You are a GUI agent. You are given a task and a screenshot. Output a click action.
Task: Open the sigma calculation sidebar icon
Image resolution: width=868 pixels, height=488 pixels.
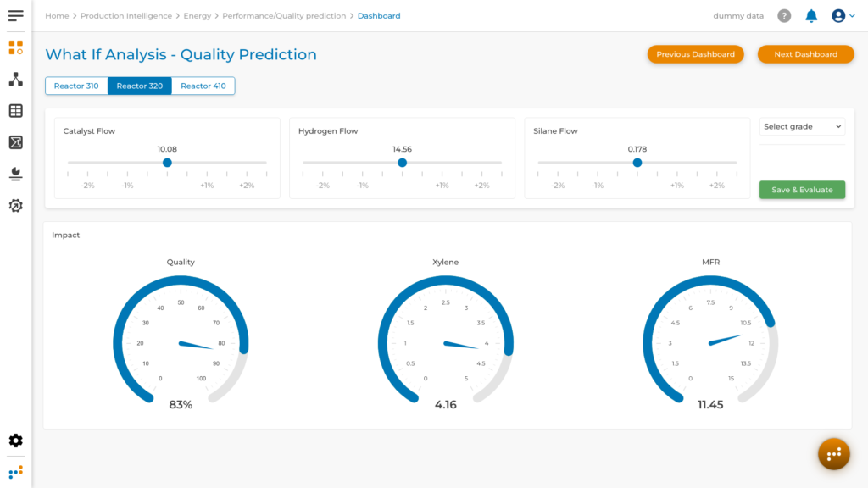point(15,142)
